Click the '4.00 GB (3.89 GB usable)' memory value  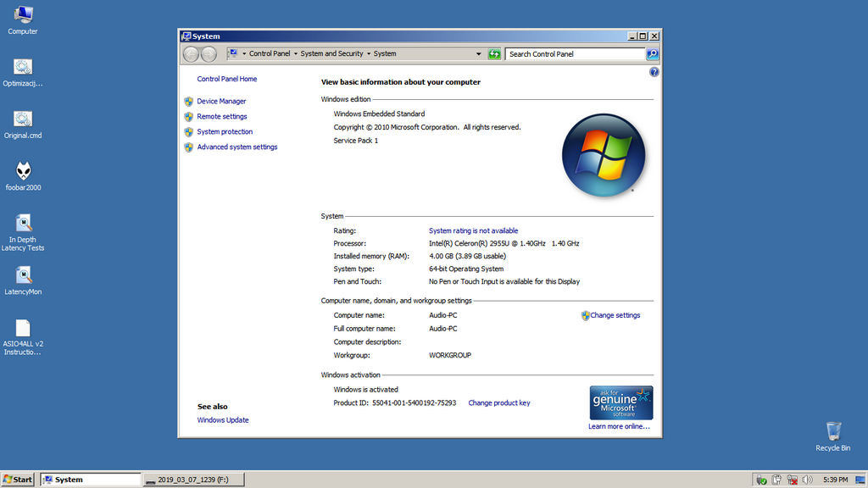468,256
